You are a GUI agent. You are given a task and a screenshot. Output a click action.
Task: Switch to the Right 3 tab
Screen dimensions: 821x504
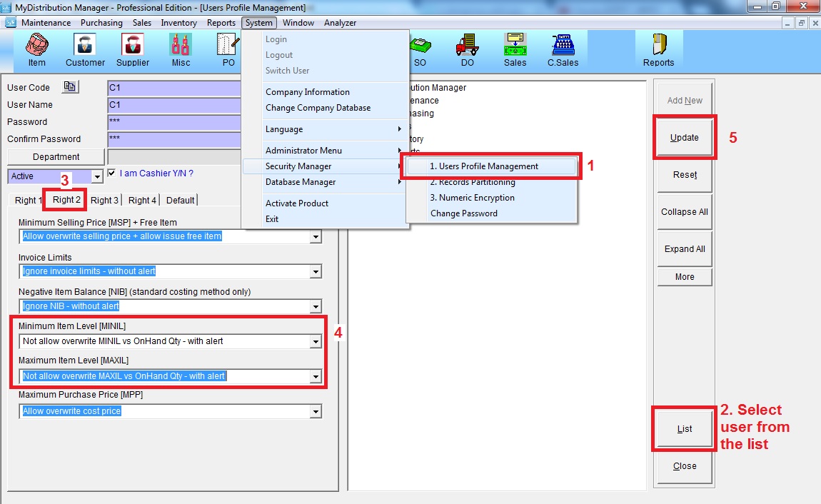pos(104,201)
